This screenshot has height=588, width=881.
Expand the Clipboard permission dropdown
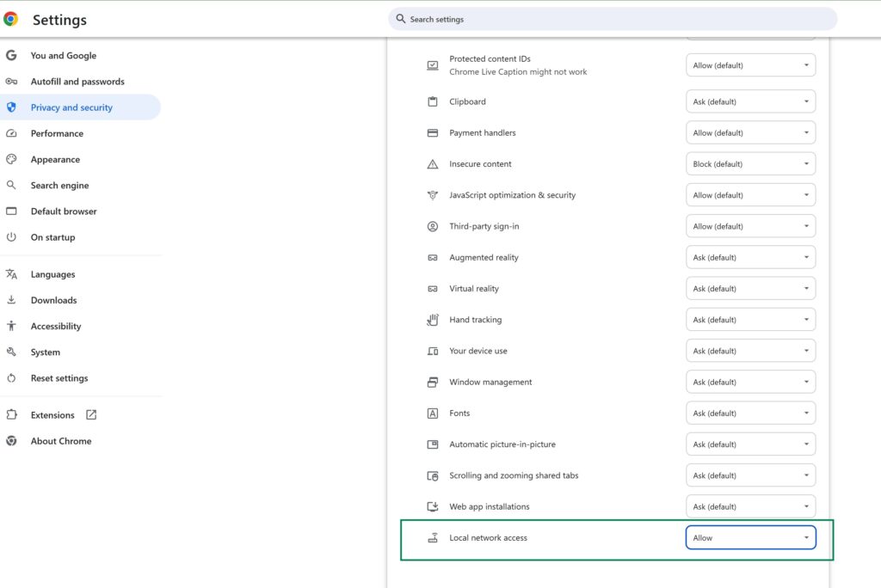coord(750,101)
